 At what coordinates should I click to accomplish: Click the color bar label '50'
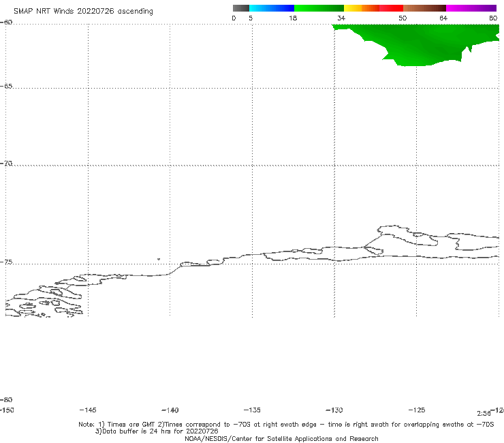click(x=403, y=18)
